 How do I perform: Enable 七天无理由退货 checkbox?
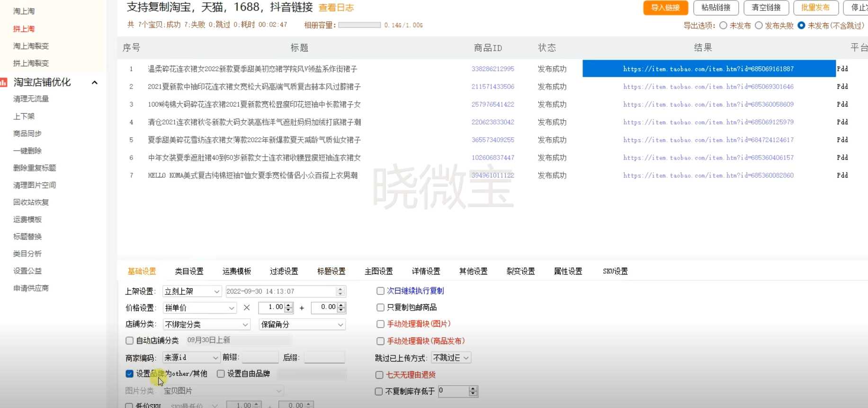pos(379,375)
